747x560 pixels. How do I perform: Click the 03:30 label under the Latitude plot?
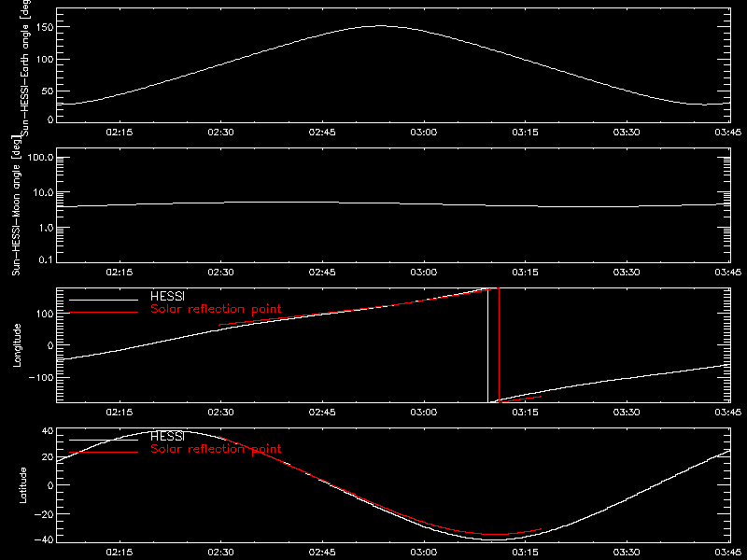[627, 553]
